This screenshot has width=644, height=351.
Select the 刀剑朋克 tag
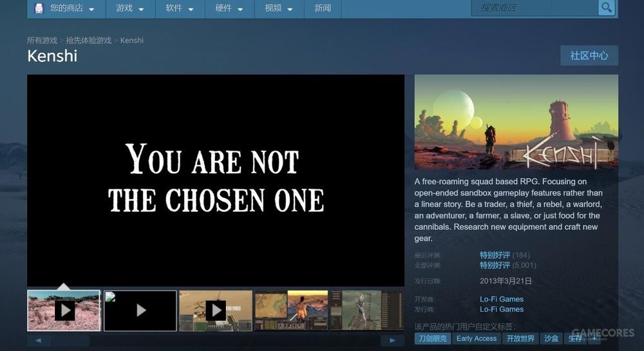433,339
